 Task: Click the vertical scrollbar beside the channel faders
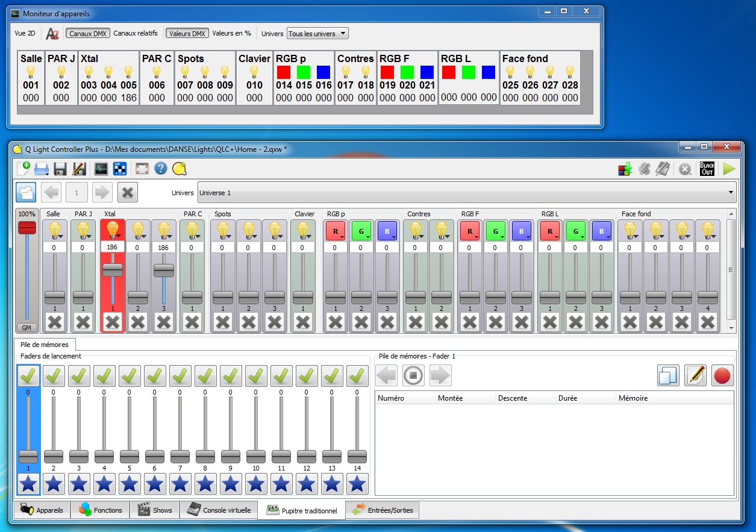coord(731,271)
